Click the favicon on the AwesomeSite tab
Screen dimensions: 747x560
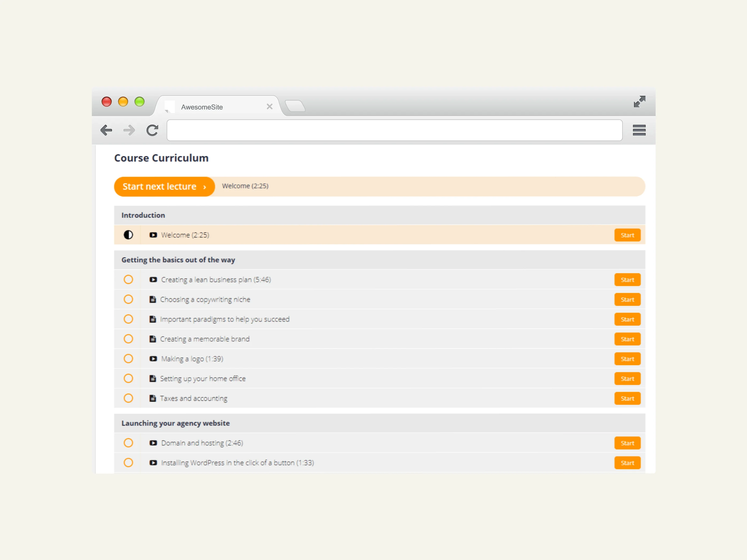(169, 106)
